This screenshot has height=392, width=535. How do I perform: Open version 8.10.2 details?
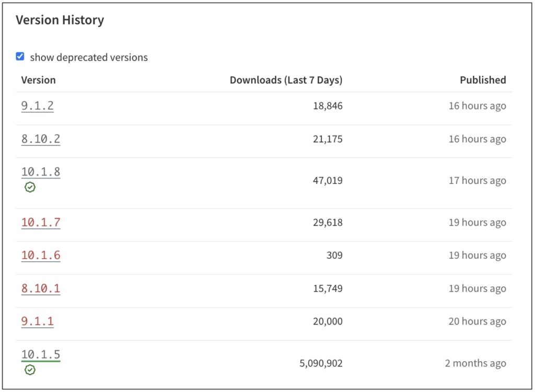pos(40,139)
